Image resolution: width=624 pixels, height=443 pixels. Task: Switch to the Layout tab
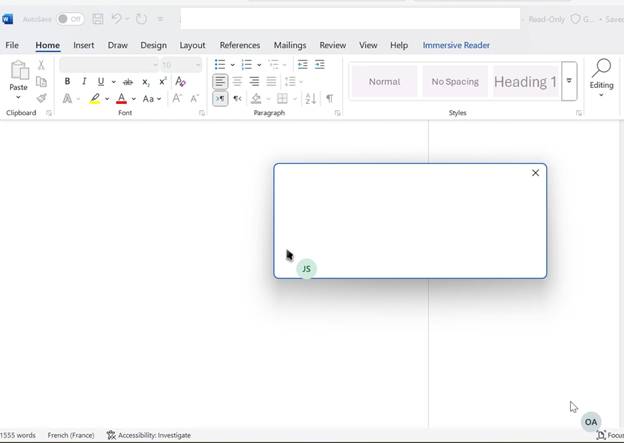point(192,45)
